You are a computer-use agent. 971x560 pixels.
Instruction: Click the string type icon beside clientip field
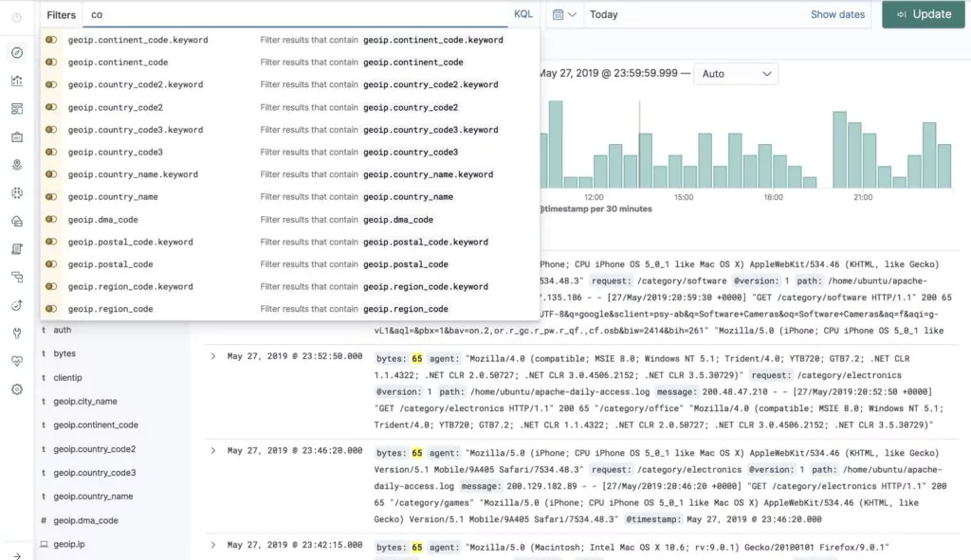tap(44, 377)
